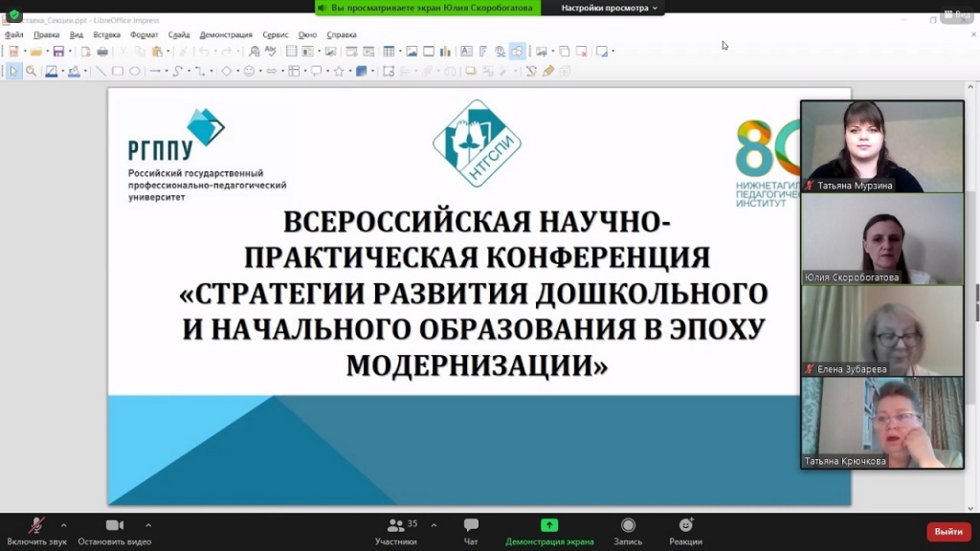
Task: Click the save icon in Impress toolbar
Action: [58, 52]
